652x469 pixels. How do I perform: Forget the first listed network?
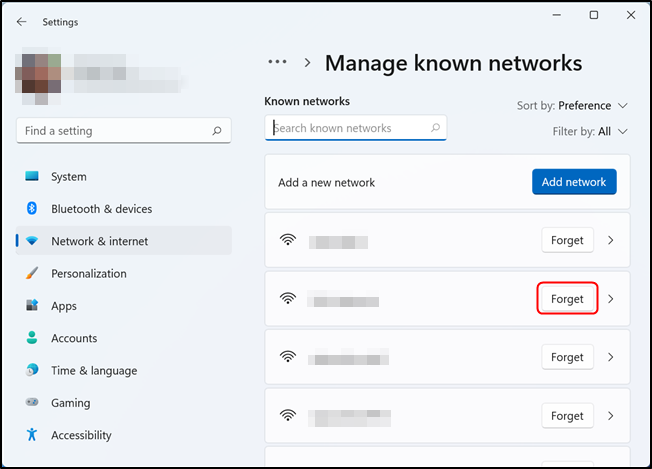(567, 240)
